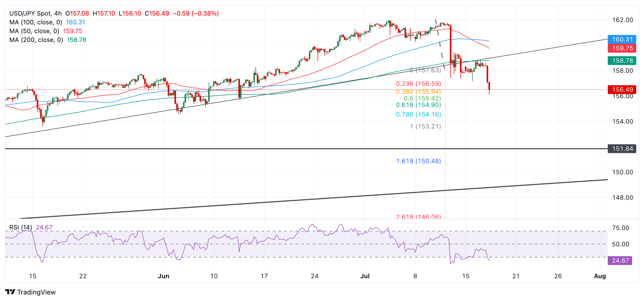
Task: Select the 0.618 (154.90) Fibonacci level label
Action: [x=418, y=105]
